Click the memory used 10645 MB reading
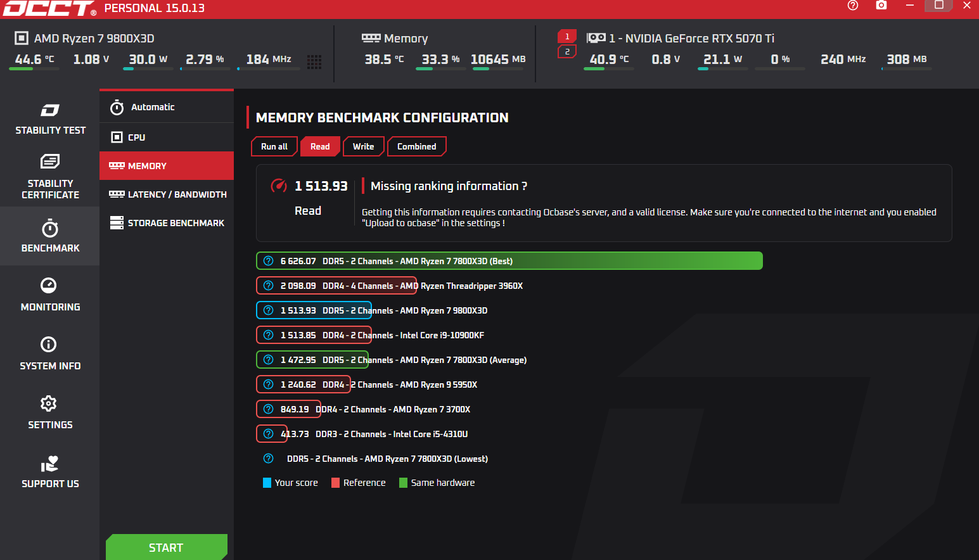The width and height of the screenshot is (979, 560). 498,59
